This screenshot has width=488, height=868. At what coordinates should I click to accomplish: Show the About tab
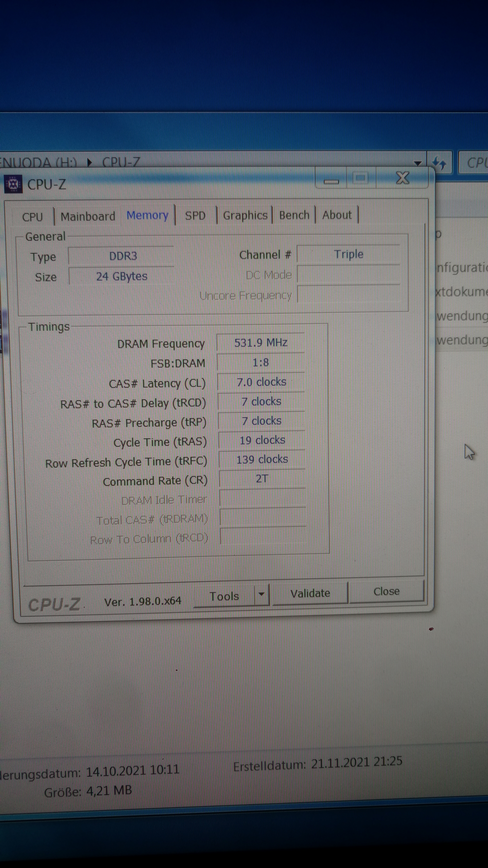pyautogui.click(x=337, y=215)
